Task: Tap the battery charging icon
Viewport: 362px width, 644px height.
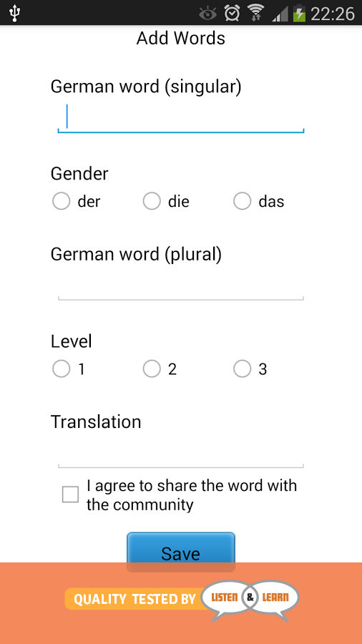Action: click(299, 14)
